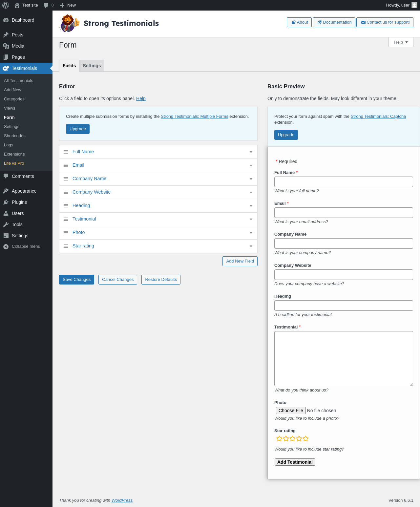Click the drag handle of Email field
The width and height of the screenshot is (420, 507).
pyautogui.click(x=66, y=165)
